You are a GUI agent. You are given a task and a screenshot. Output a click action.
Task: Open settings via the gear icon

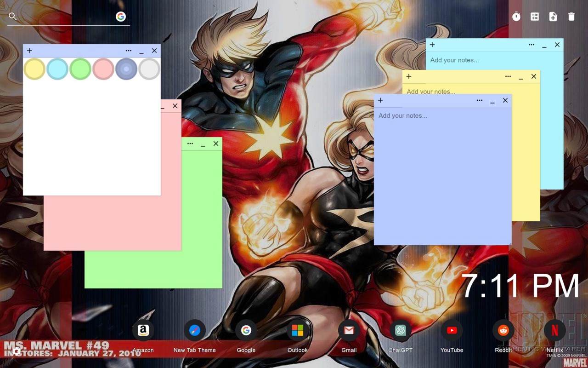(17, 351)
